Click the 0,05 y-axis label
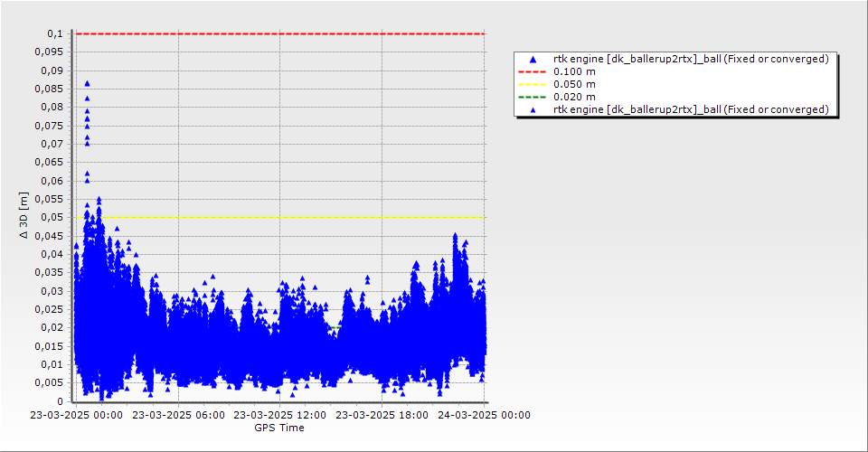The height and width of the screenshot is (452, 868). pos(52,218)
